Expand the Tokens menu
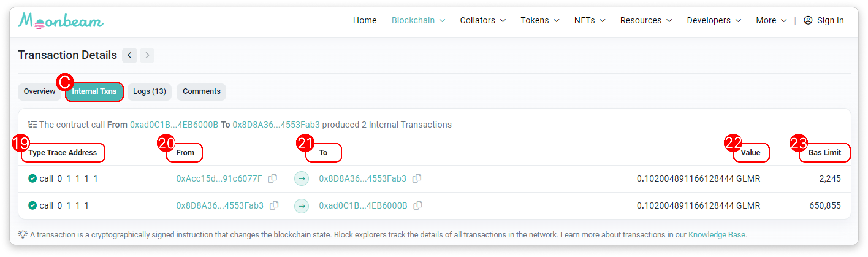The height and width of the screenshot is (257, 868). [540, 21]
